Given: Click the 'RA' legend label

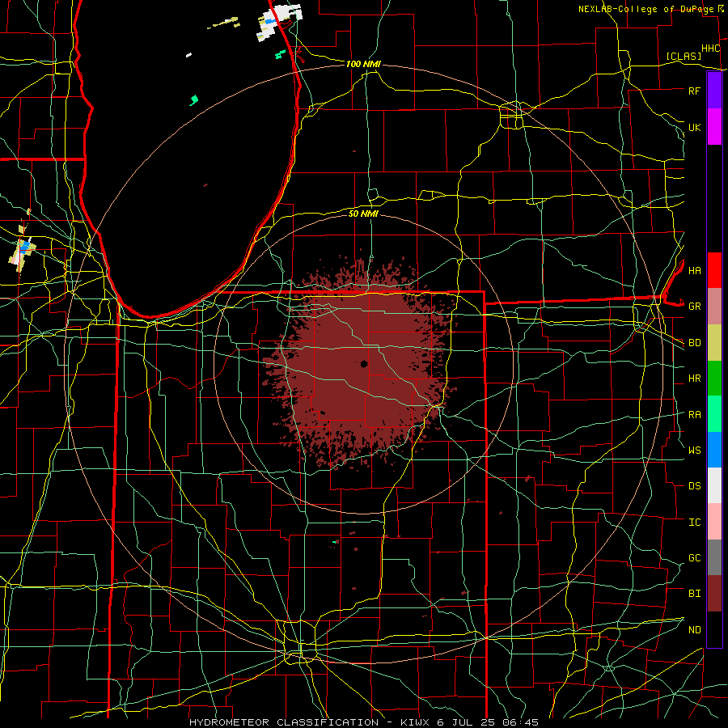Looking at the screenshot, I should [695, 415].
